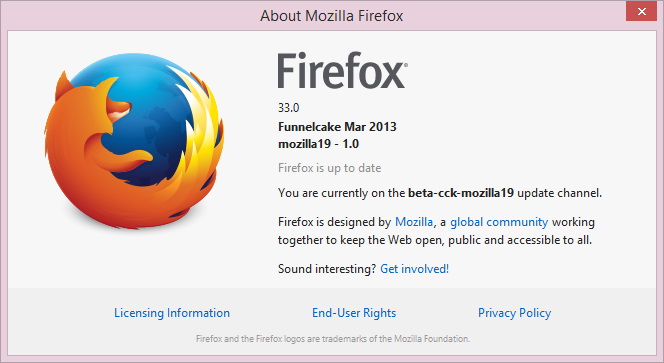
Task: Click the large Firefox wordmark heading
Action: [x=340, y=70]
